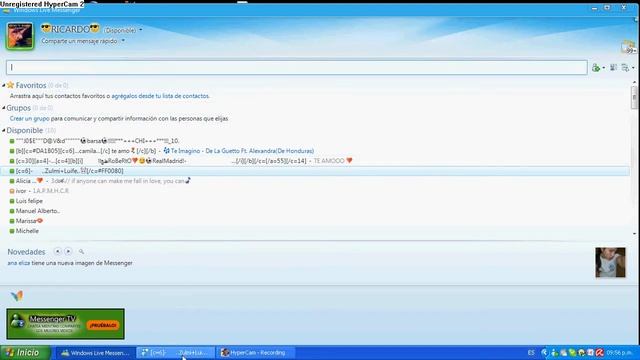
Task: Open the email inbox envelope icon
Action: (629, 47)
